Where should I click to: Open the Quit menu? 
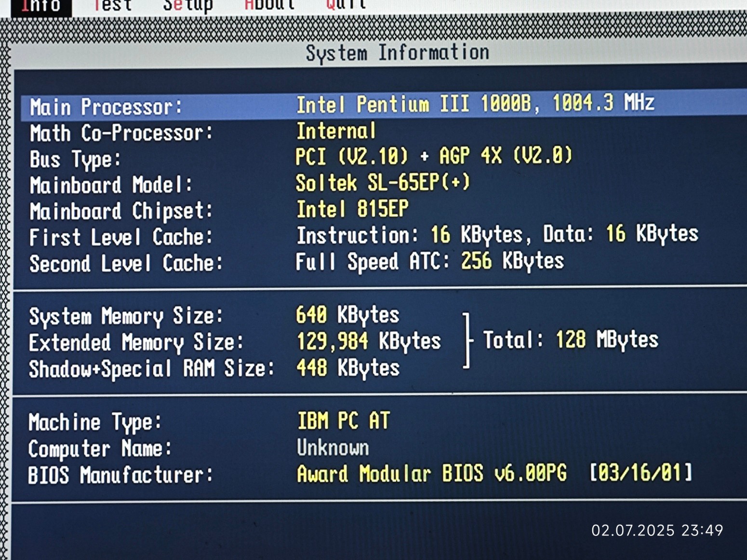(x=346, y=5)
